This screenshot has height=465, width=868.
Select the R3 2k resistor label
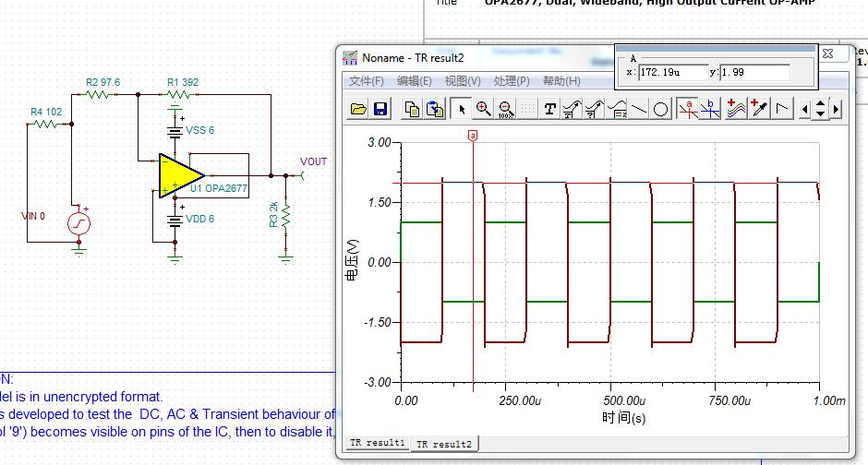(x=273, y=215)
